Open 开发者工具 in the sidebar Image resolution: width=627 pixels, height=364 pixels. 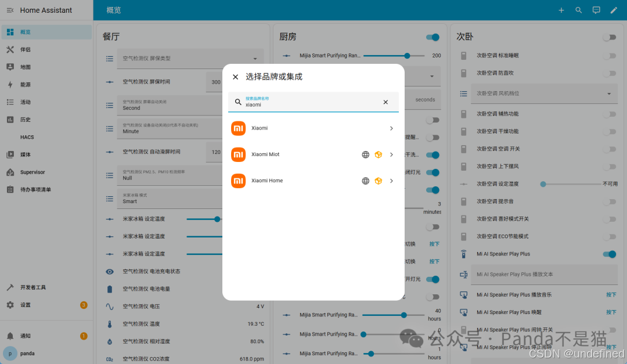(x=46, y=287)
